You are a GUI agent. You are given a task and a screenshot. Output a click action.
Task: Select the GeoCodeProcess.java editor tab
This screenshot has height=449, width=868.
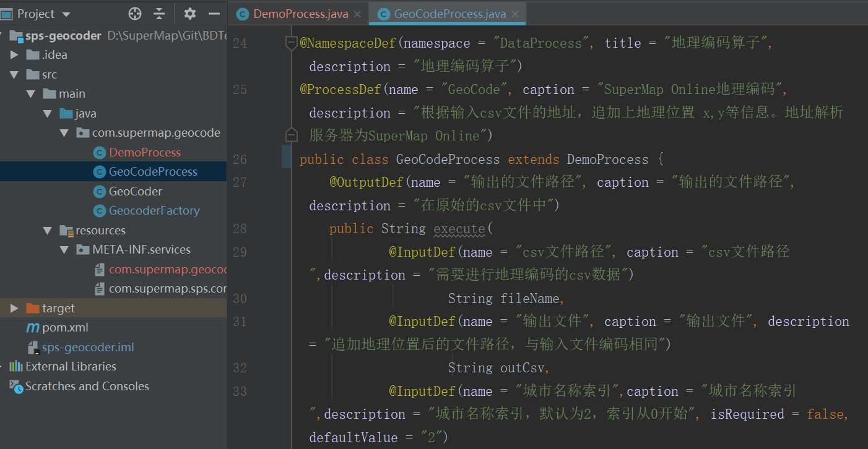click(x=449, y=14)
